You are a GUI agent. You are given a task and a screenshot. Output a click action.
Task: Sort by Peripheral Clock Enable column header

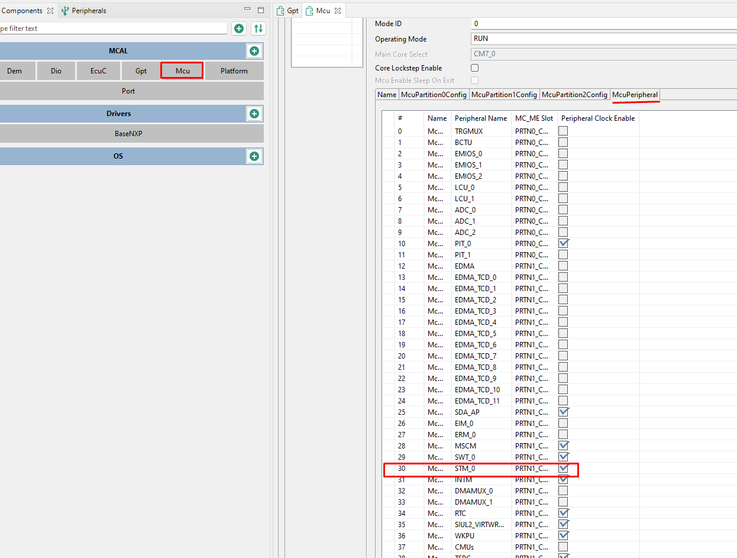[x=598, y=118]
